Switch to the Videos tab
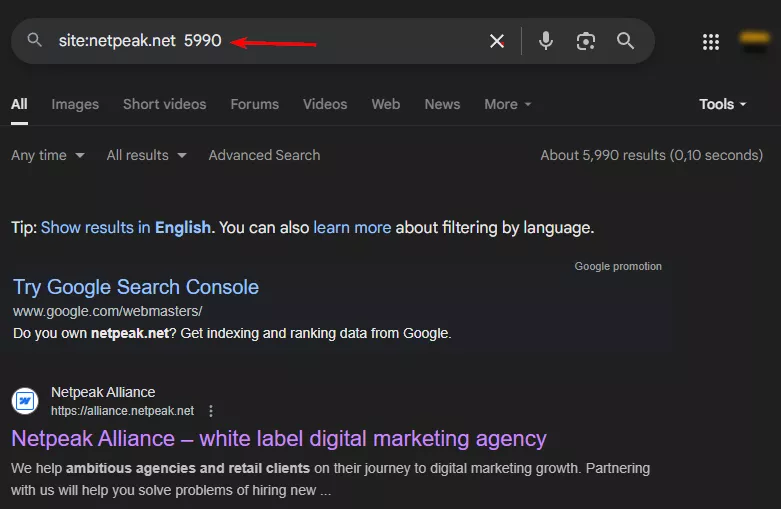 coord(325,104)
